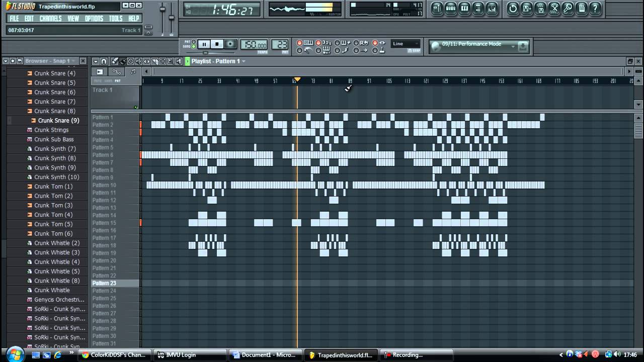Open the playlist window icon
644x362 pixels.
click(437, 9)
